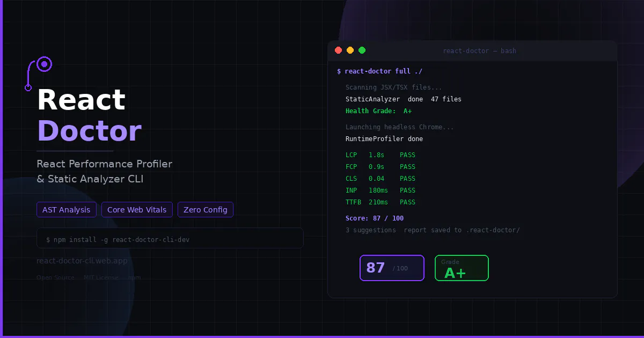This screenshot has height=338, width=644.
Task: Open the react-doctor-cli.web.app link
Action: (82, 261)
